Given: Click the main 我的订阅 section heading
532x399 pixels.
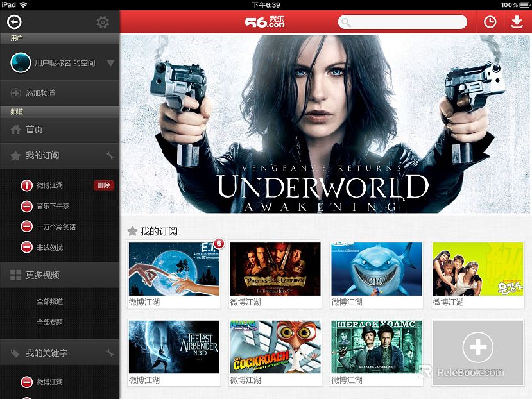Looking at the screenshot, I should point(159,232).
